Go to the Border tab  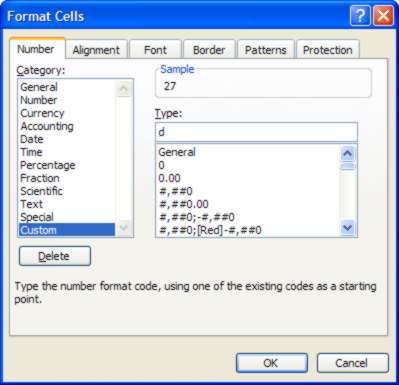[x=209, y=50]
